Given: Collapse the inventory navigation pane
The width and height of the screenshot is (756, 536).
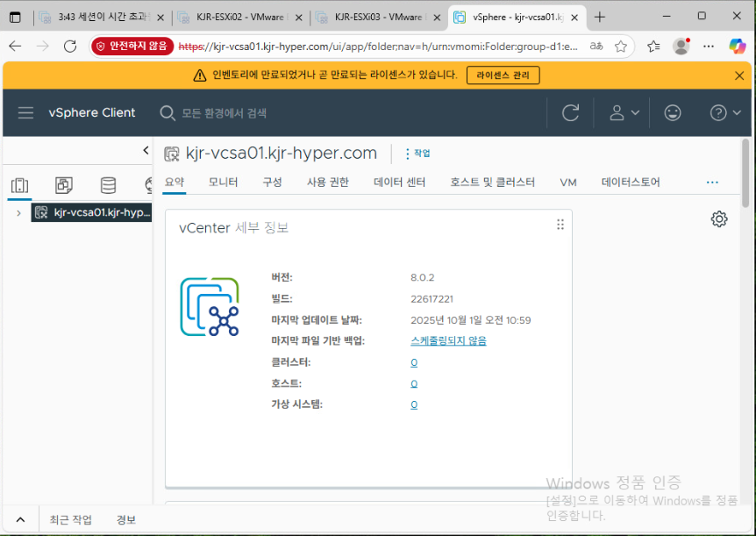Looking at the screenshot, I should (x=146, y=151).
